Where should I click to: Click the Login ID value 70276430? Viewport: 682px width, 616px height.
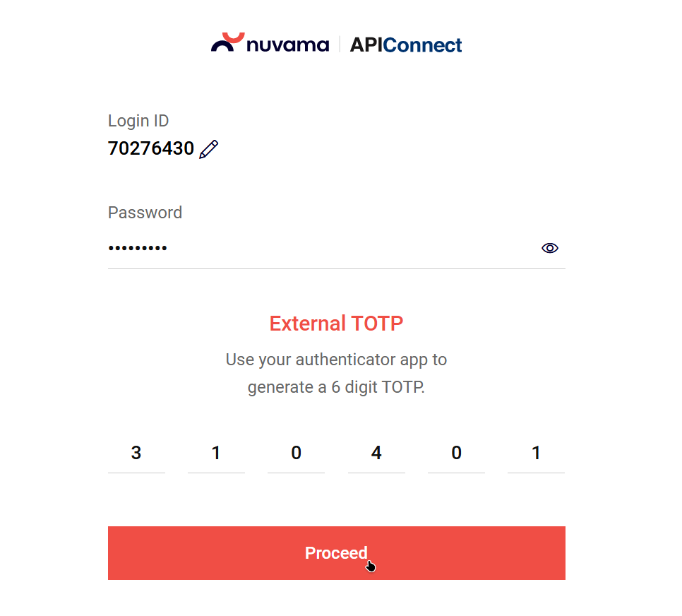click(x=151, y=149)
